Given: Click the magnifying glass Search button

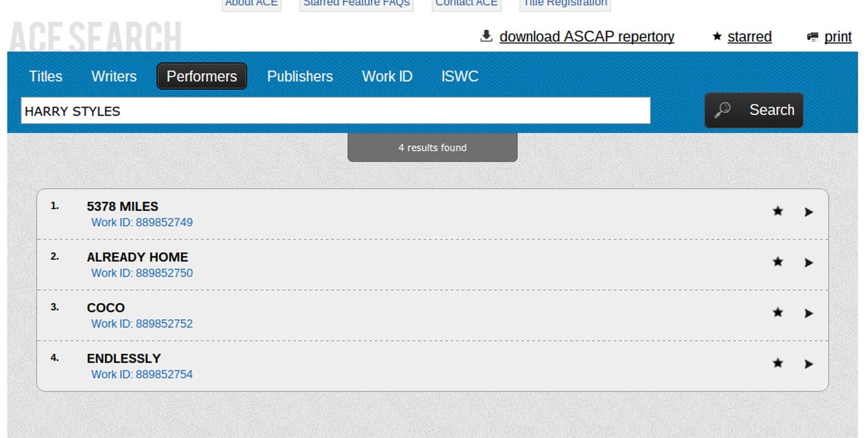Looking at the screenshot, I should 753,110.
